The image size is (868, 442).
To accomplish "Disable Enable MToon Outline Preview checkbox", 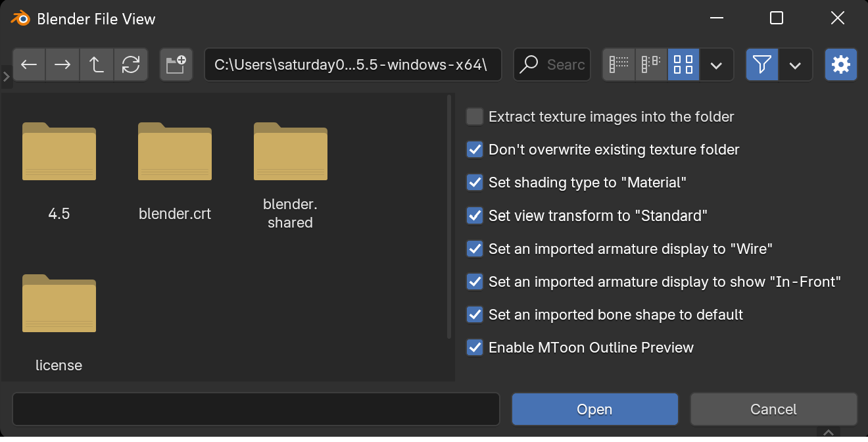I will coord(475,347).
